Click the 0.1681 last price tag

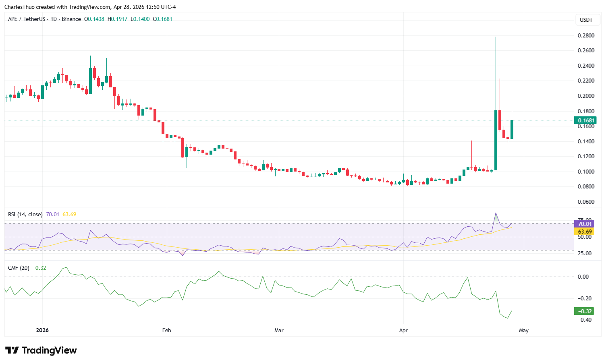(585, 120)
